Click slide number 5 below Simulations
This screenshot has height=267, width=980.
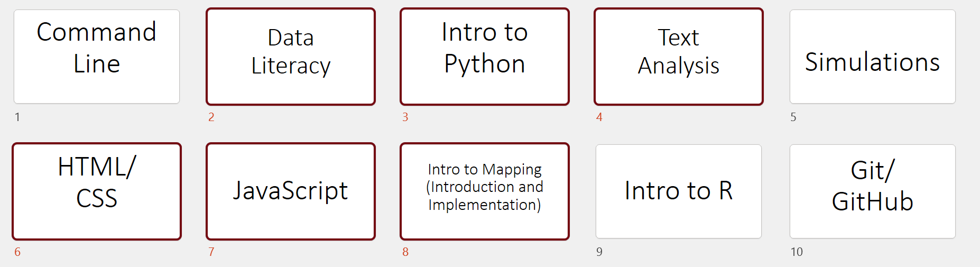793,117
